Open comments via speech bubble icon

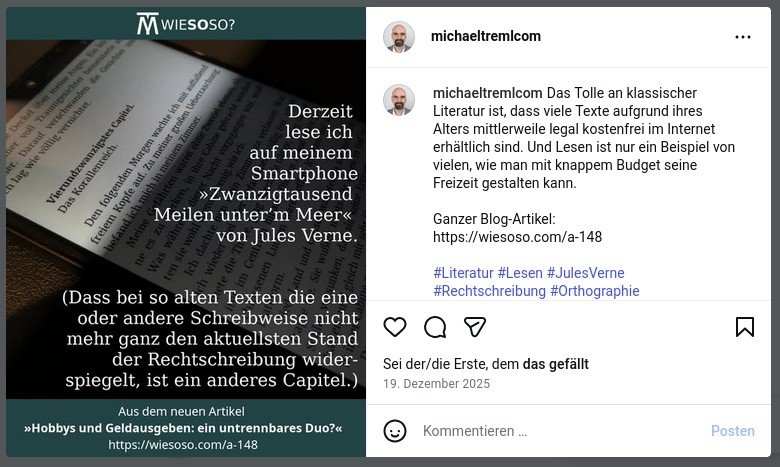(435, 327)
